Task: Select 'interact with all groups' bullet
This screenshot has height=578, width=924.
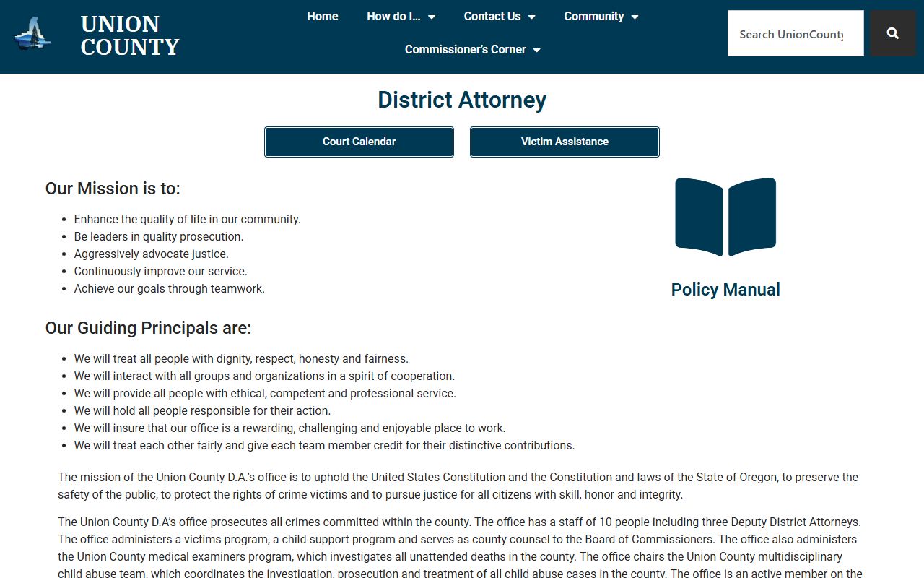Action: click(264, 376)
